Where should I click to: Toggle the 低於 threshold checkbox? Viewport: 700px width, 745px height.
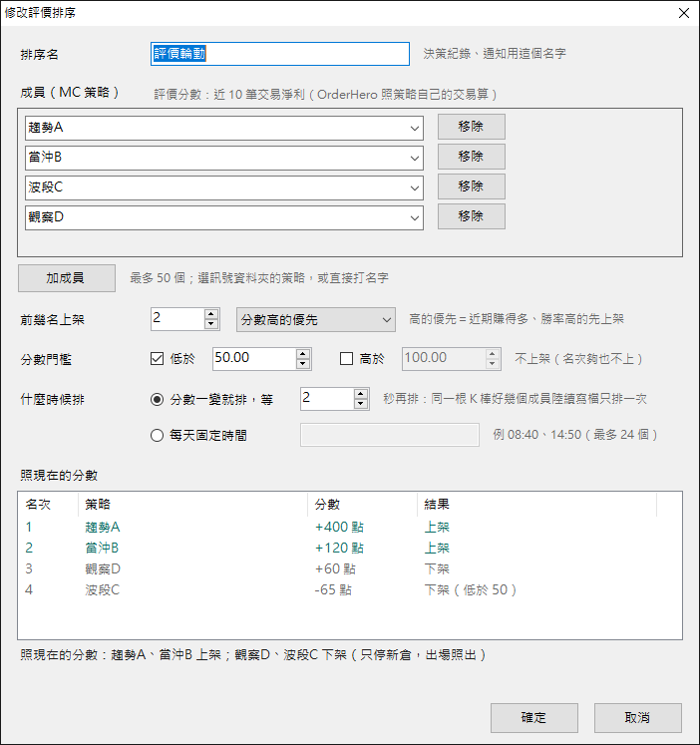(157, 358)
